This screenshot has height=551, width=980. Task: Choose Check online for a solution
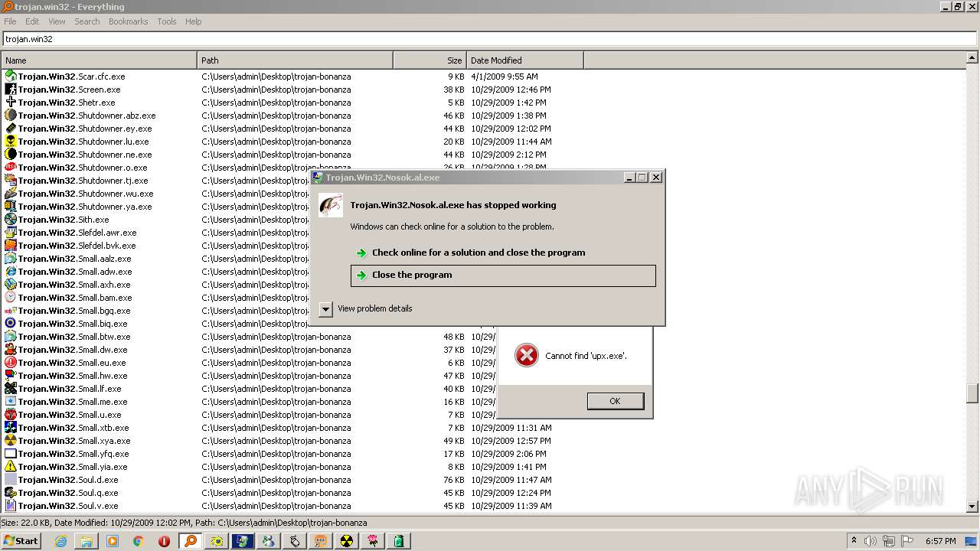tap(503, 253)
